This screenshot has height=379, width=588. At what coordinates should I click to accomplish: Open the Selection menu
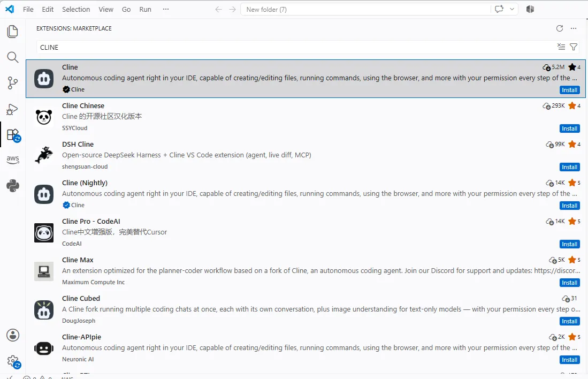tap(76, 10)
